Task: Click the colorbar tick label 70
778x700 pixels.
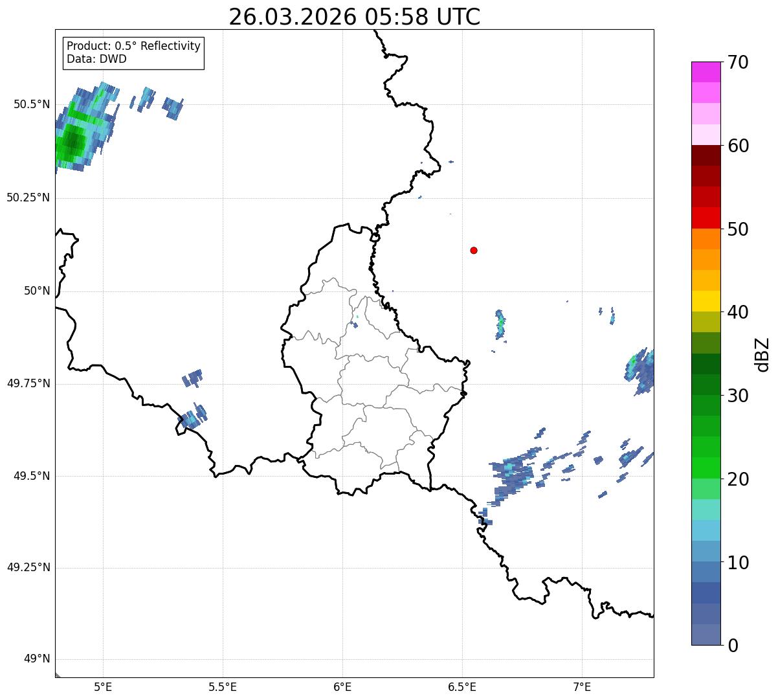Action: click(739, 62)
